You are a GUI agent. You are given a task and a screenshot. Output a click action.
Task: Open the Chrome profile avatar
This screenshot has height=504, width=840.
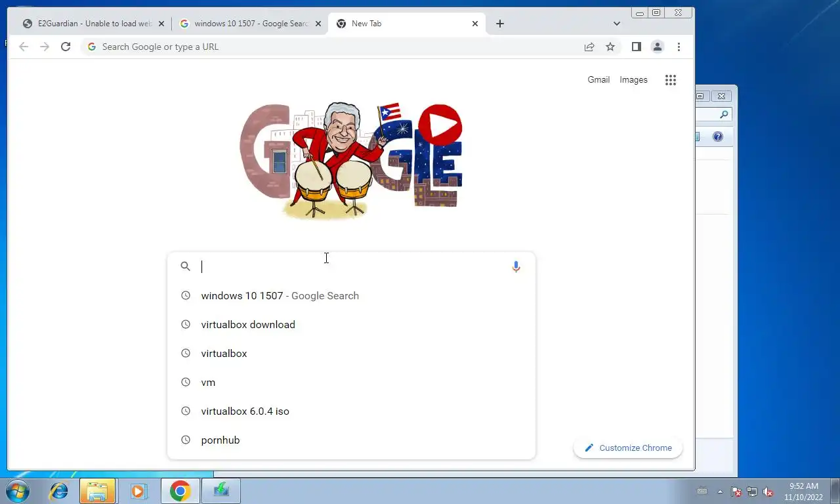[657, 47]
